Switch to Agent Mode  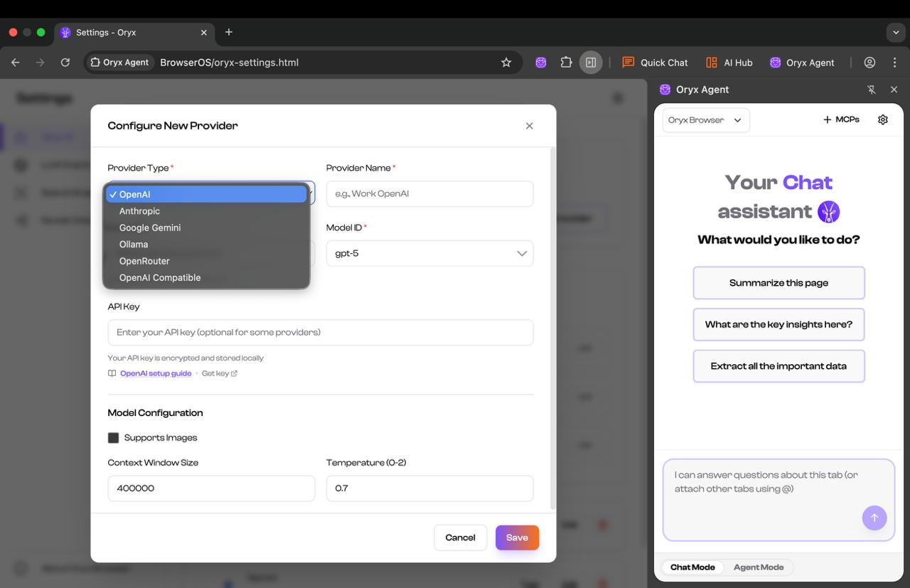[x=759, y=567]
